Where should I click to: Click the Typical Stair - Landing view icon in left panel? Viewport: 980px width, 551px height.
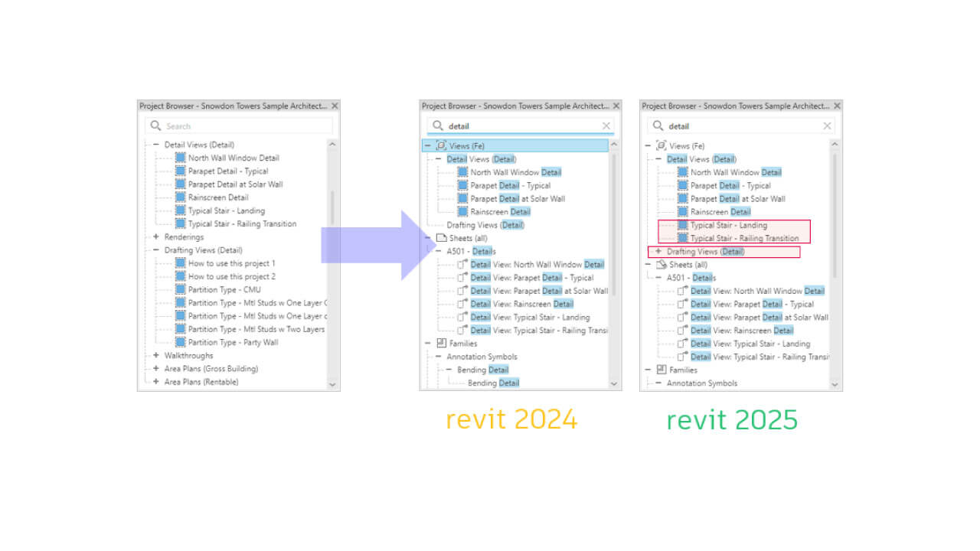pos(180,210)
